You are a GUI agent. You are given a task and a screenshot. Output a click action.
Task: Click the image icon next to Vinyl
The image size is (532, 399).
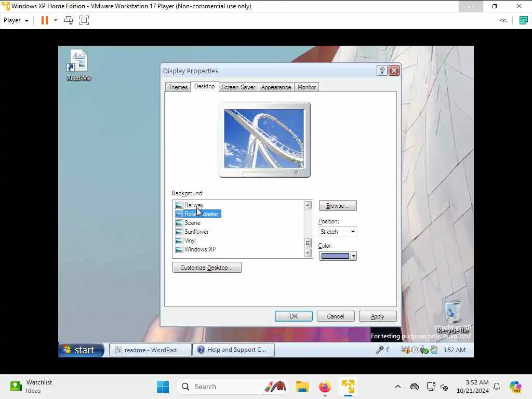179,241
